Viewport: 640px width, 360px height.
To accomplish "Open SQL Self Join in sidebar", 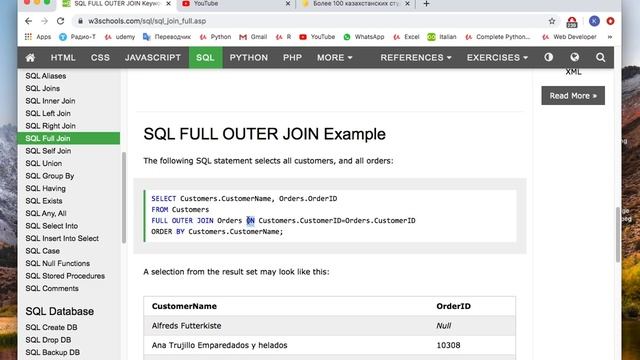I will click(x=48, y=151).
